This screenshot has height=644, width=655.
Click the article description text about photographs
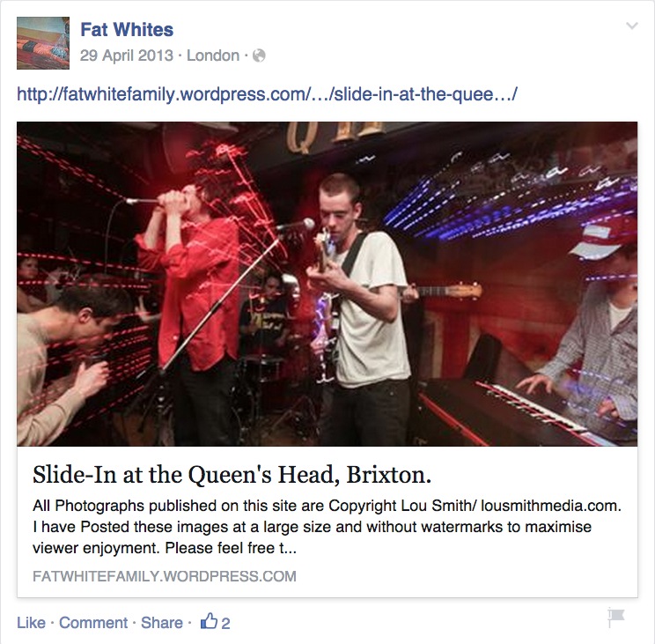[x=327, y=527]
